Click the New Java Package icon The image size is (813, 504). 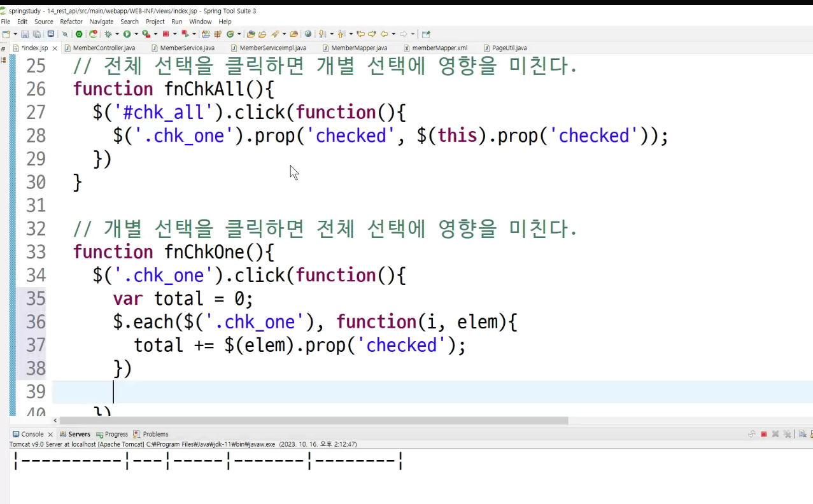218,34
